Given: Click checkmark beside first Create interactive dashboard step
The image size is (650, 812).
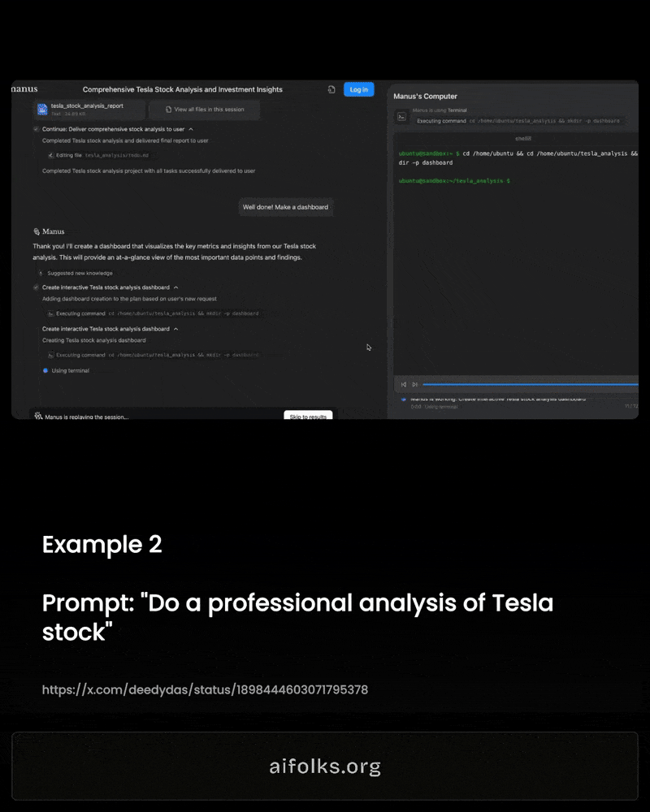Looking at the screenshot, I should (36, 287).
